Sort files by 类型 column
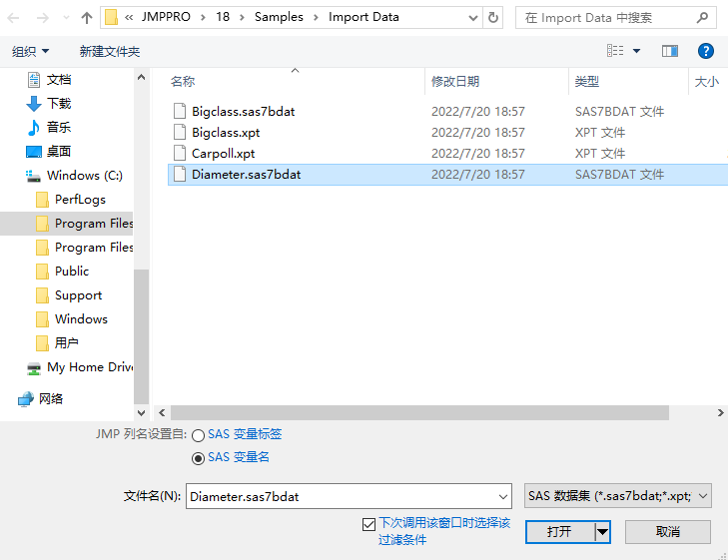The width and height of the screenshot is (728, 560). click(x=587, y=82)
